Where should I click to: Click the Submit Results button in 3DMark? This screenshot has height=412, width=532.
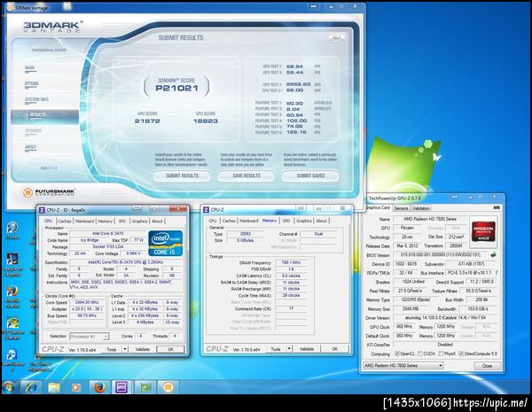(182, 175)
